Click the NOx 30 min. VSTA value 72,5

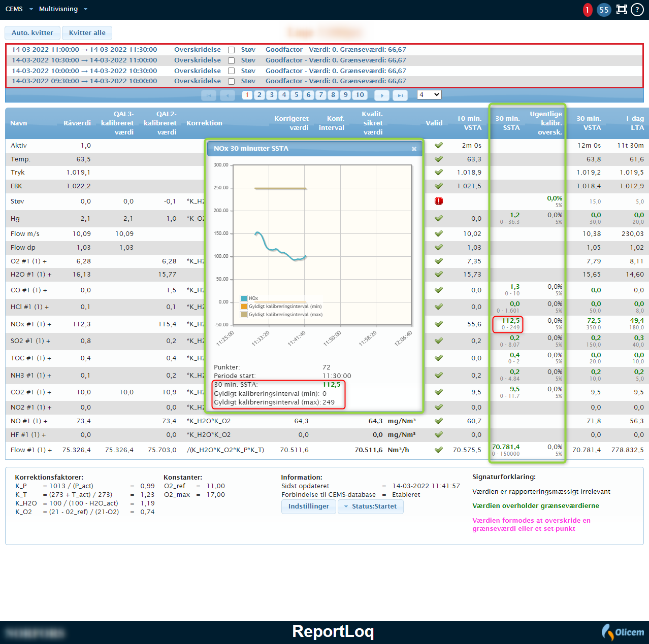coord(594,321)
